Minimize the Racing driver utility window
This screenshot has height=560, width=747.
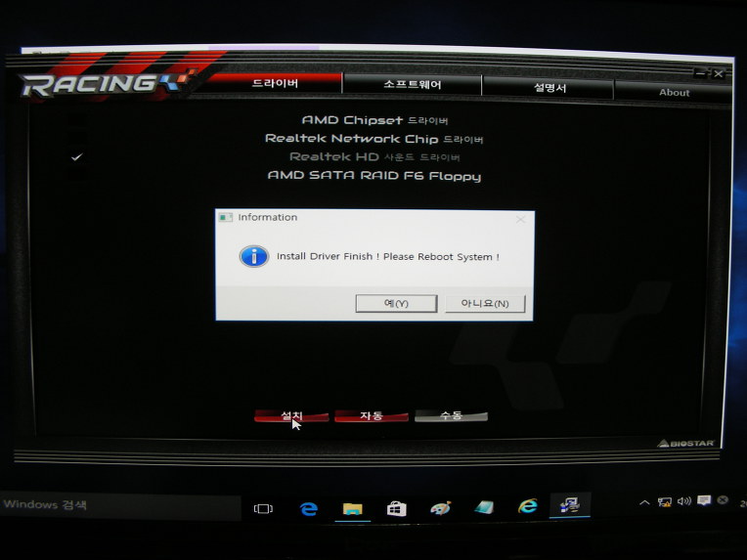point(700,73)
